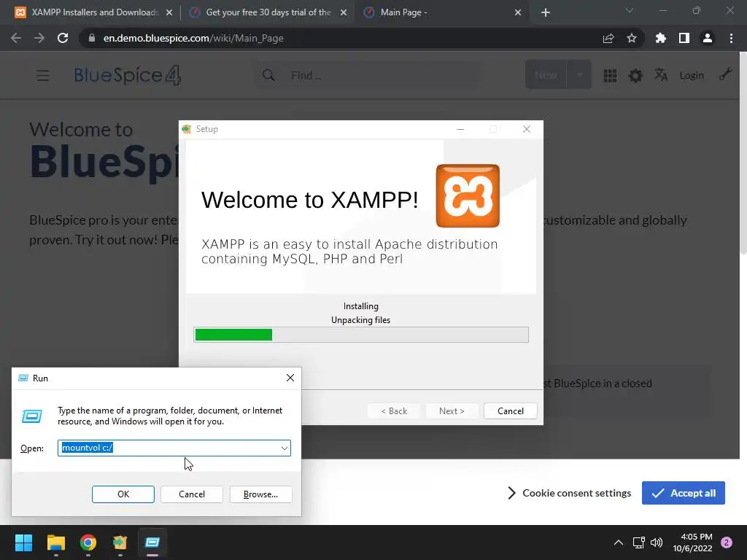This screenshot has height=560, width=747.
Task: Click the Chrome address bar URL
Action: (x=193, y=38)
